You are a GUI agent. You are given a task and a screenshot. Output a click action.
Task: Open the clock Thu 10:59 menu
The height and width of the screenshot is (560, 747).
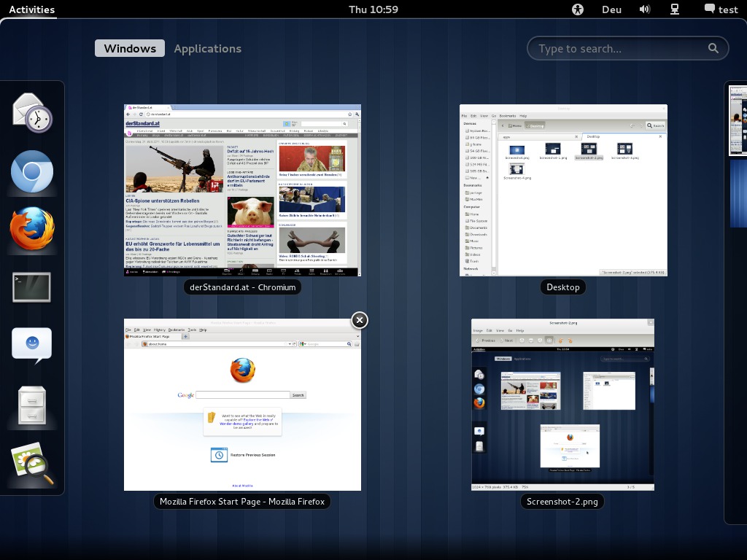373,9
